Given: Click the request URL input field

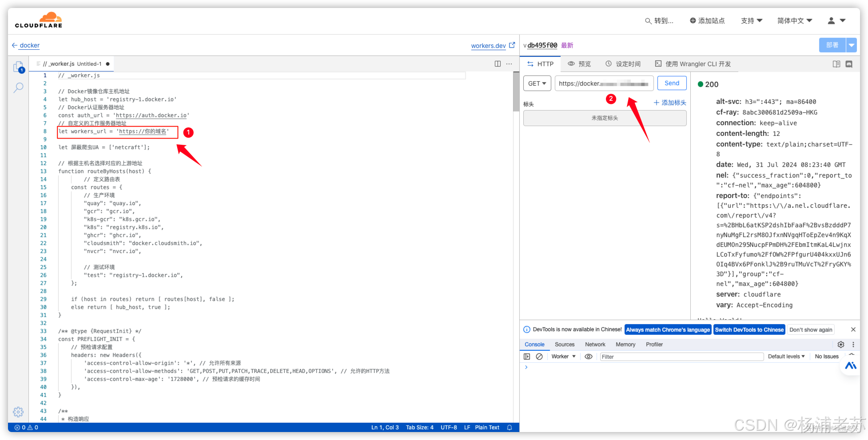Looking at the screenshot, I should (604, 83).
